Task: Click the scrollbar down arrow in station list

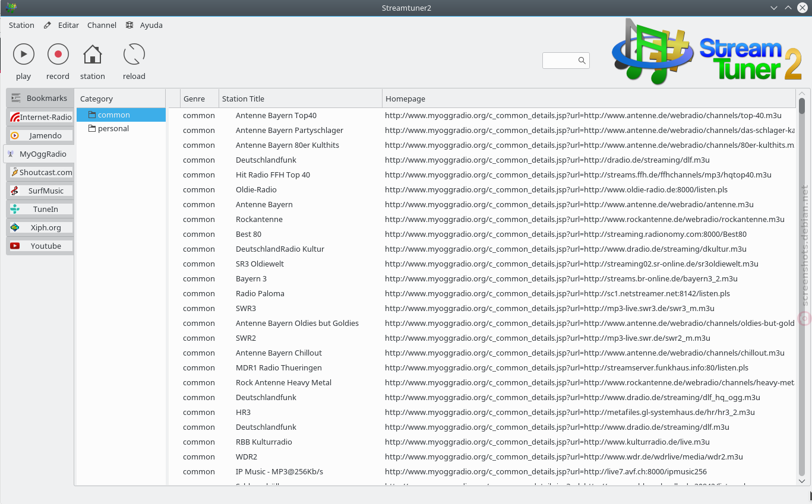Action: (x=801, y=481)
